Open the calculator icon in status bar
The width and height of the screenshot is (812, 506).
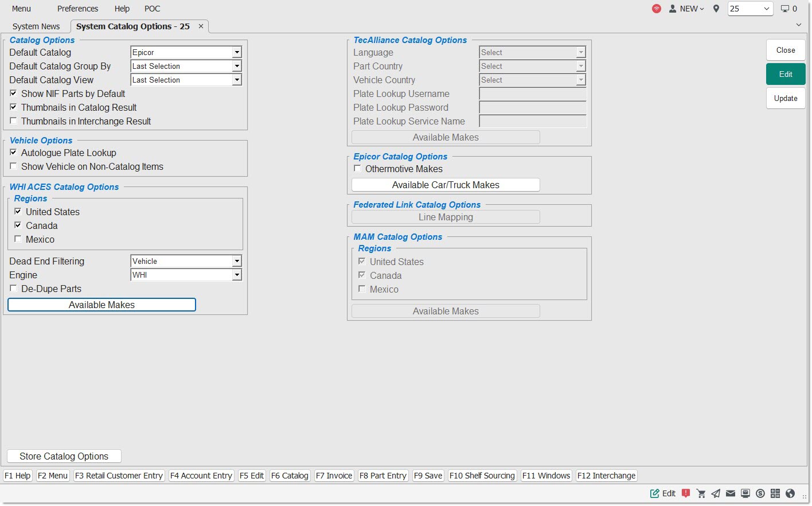click(775, 493)
